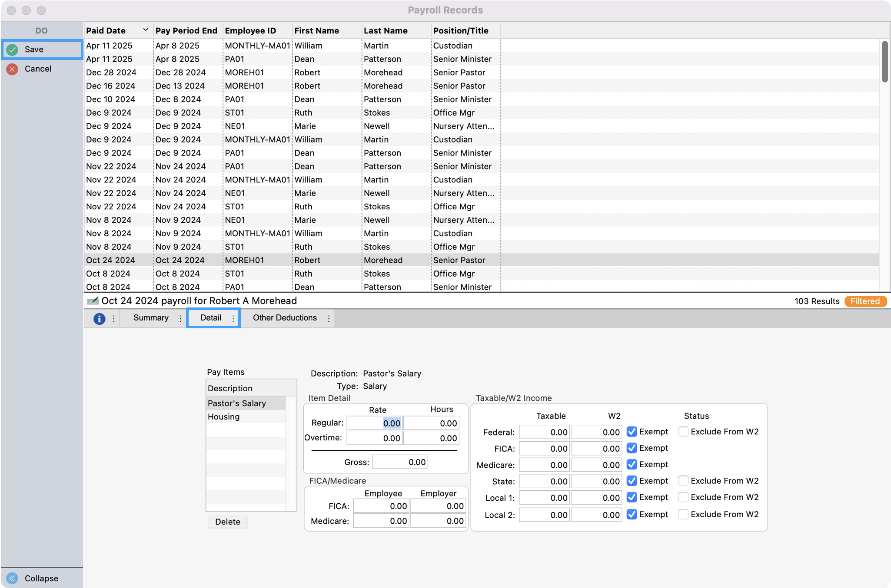Click the red Cancel X icon
Screen dimensions: 891x588
point(12,69)
